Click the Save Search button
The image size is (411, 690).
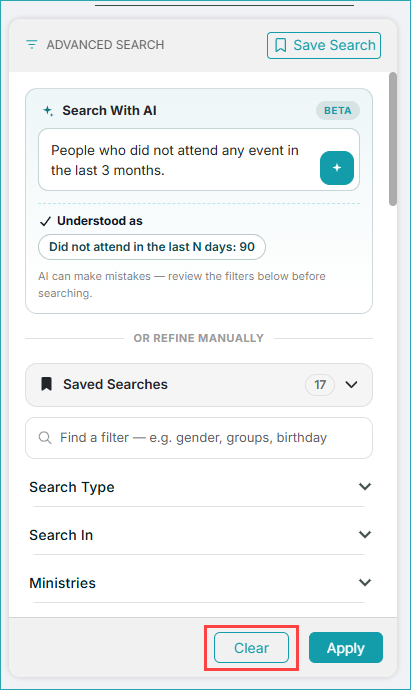(324, 45)
